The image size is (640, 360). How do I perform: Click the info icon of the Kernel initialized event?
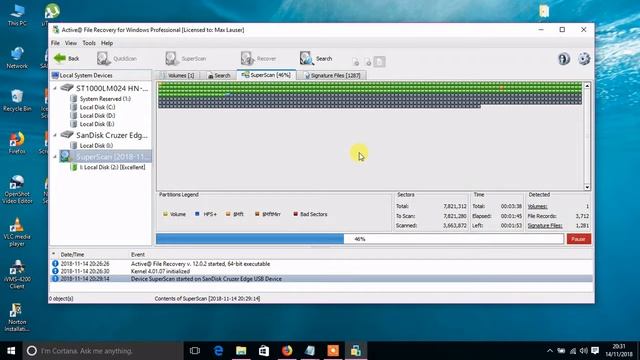[x=55, y=271]
